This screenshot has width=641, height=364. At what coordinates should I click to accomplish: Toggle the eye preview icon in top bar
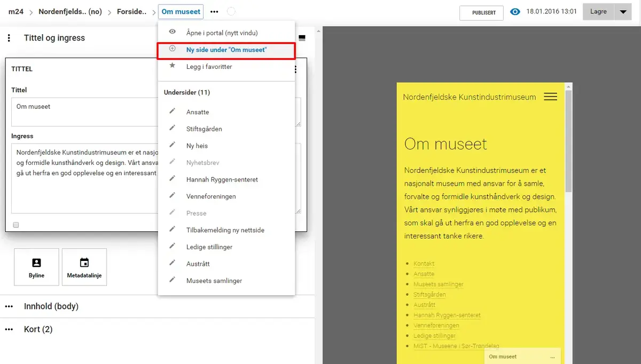click(515, 12)
